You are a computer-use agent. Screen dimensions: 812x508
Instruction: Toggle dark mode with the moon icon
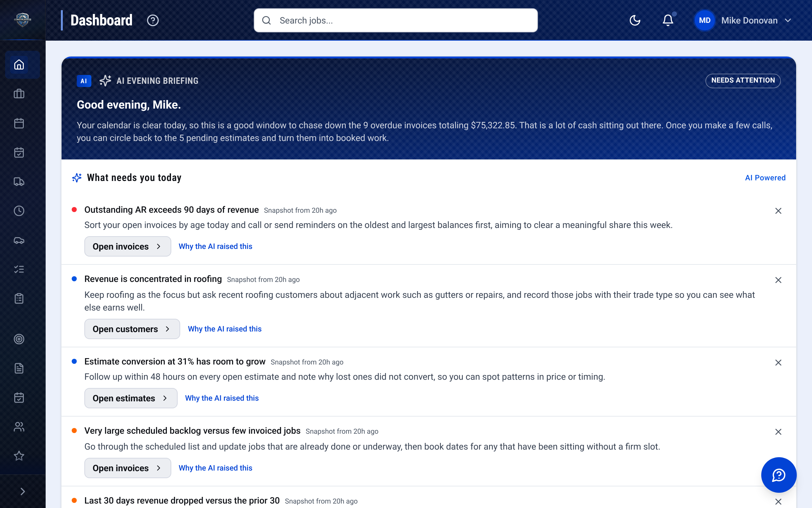(x=635, y=21)
